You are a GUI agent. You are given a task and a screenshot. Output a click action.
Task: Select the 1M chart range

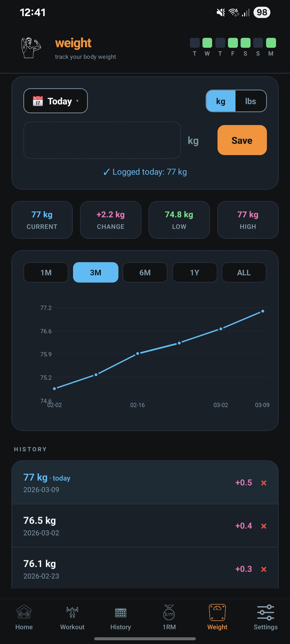(x=46, y=272)
